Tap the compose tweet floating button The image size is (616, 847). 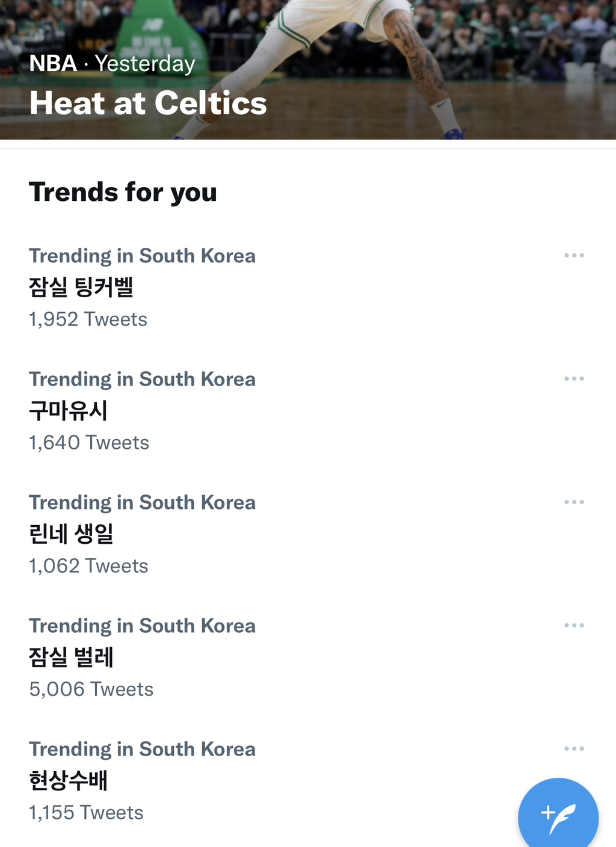point(558,816)
